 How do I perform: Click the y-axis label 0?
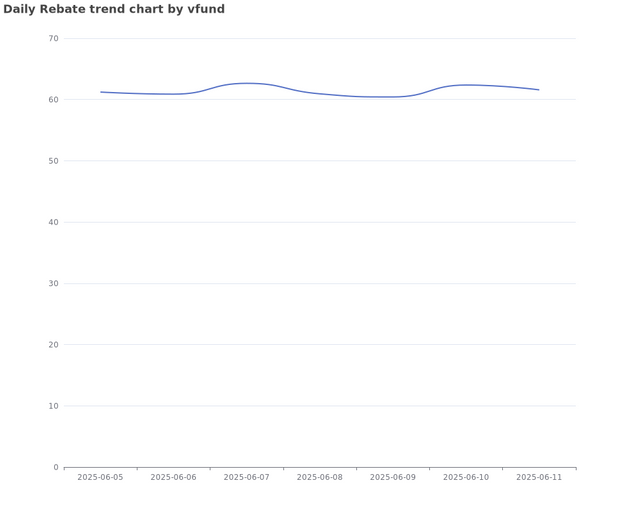tap(56, 467)
